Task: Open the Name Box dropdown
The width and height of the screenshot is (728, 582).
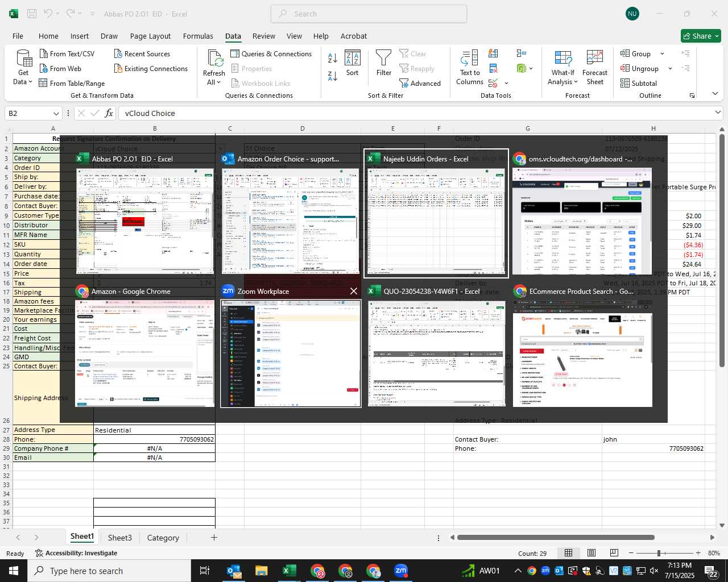Action: tap(56, 113)
